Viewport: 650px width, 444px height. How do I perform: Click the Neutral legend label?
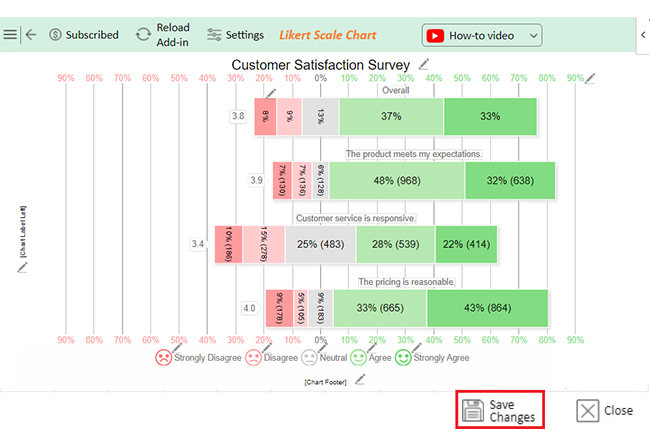(333, 358)
